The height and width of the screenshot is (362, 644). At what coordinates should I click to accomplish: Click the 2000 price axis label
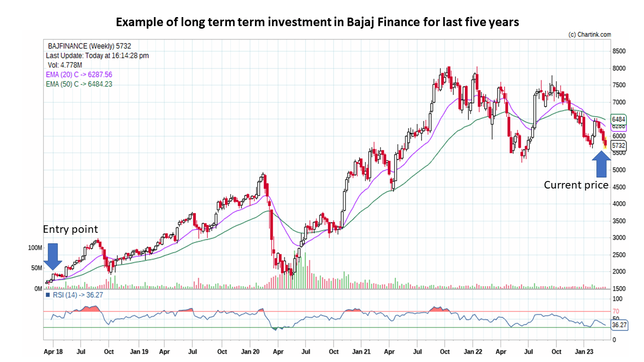click(619, 272)
